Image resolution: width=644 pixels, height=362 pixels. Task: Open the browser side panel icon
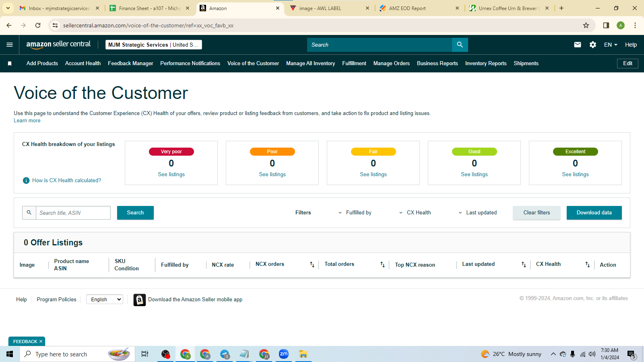[x=606, y=25]
